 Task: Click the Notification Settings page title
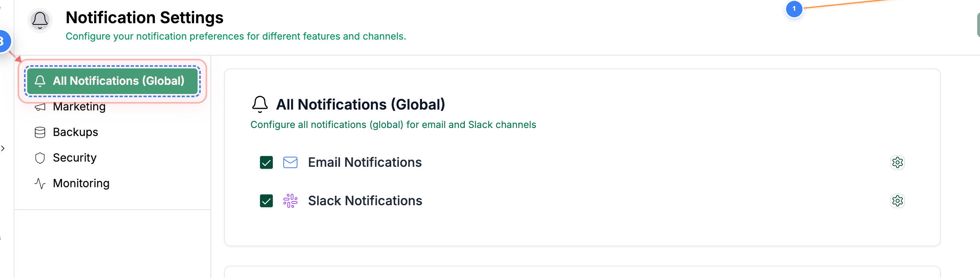coord(144,18)
